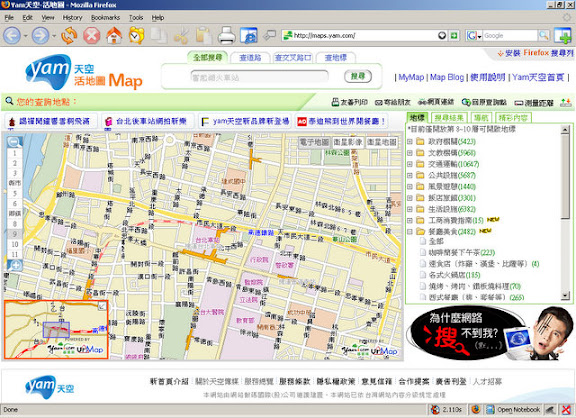
Task: Expand the folder with count (15)
Action: [410, 221]
